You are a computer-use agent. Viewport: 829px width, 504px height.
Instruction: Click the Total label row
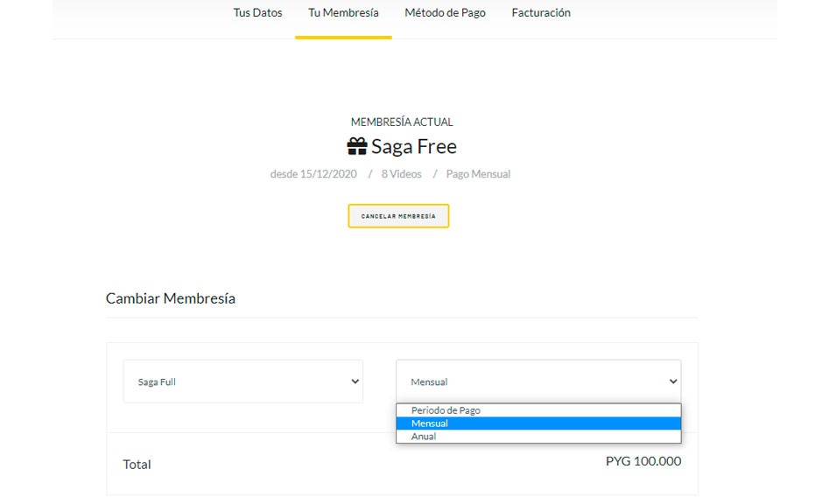(x=402, y=465)
